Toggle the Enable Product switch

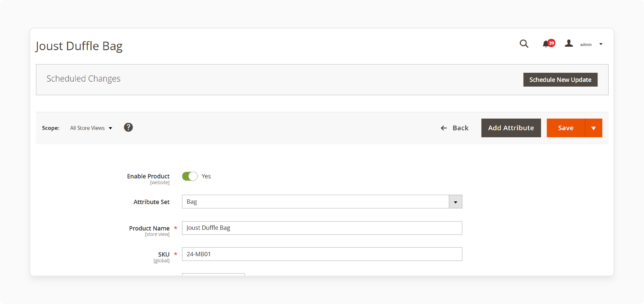click(x=190, y=176)
